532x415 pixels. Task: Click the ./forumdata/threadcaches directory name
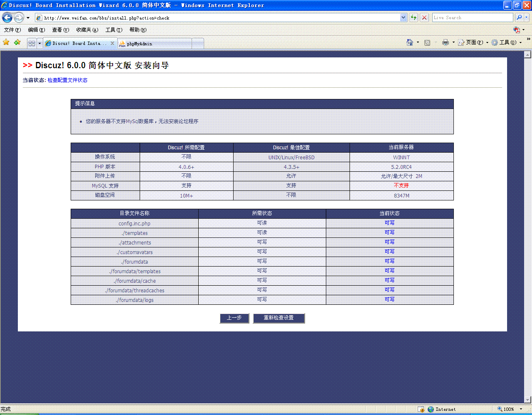(x=135, y=291)
